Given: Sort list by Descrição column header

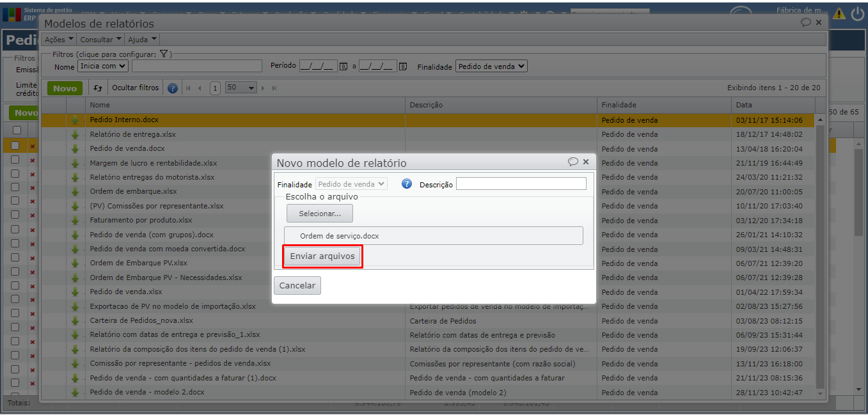Looking at the screenshot, I should point(501,105).
